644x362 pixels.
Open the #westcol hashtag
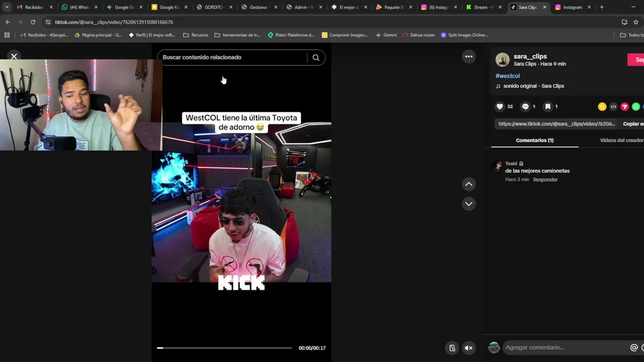click(x=507, y=76)
